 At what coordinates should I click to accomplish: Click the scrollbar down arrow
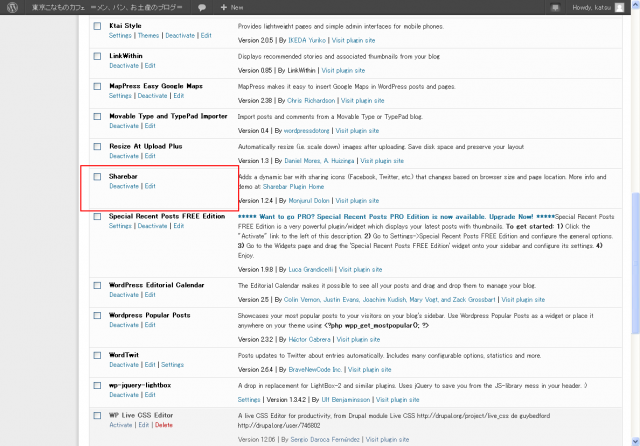[635, 441]
